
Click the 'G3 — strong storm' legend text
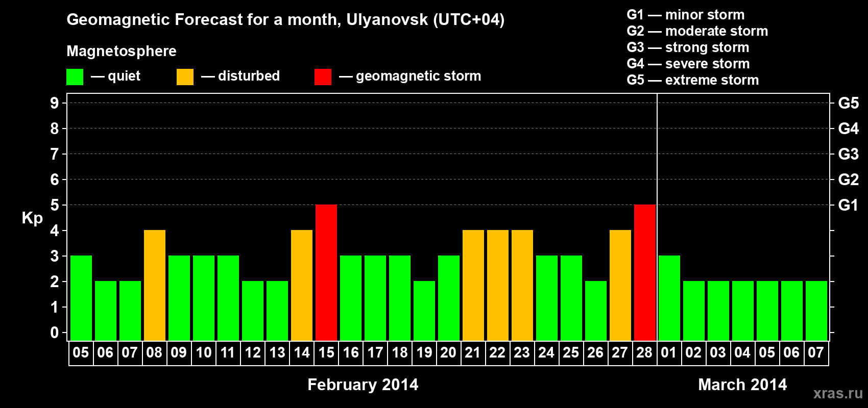pyautogui.click(x=688, y=47)
